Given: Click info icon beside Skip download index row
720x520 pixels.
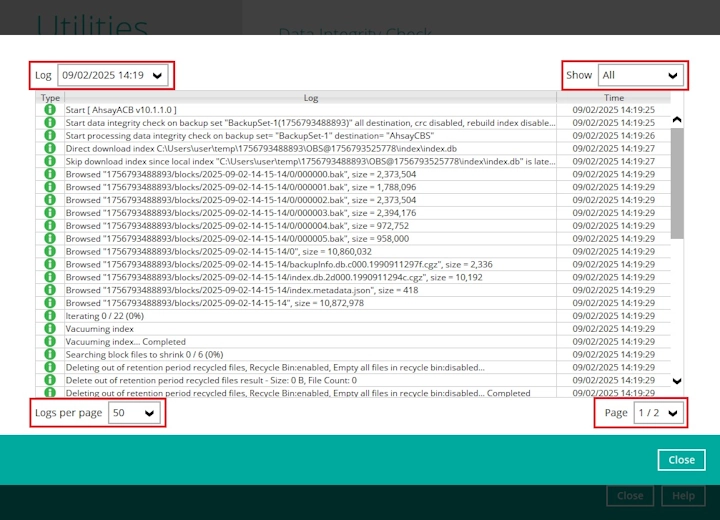Looking at the screenshot, I should click(x=50, y=161).
